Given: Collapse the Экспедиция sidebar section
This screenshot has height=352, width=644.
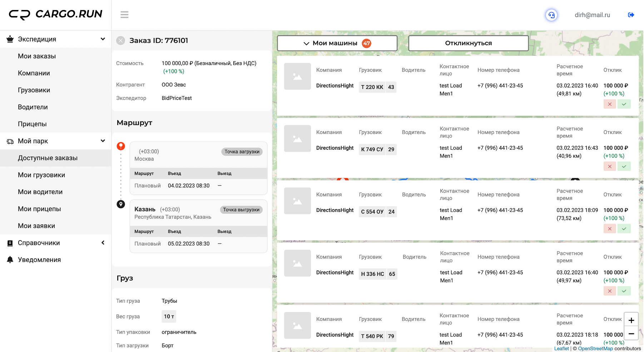Looking at the screenshot, I should pos(103,39).
